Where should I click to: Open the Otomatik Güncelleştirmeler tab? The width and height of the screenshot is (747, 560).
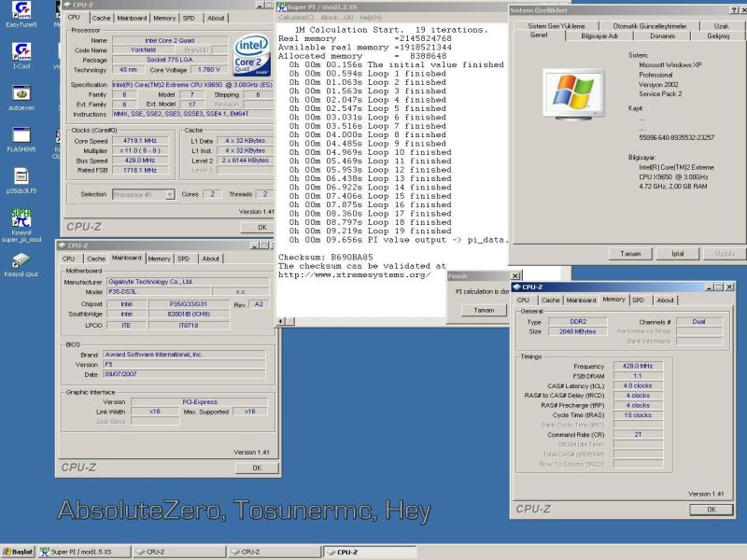[x=650, y=26]
